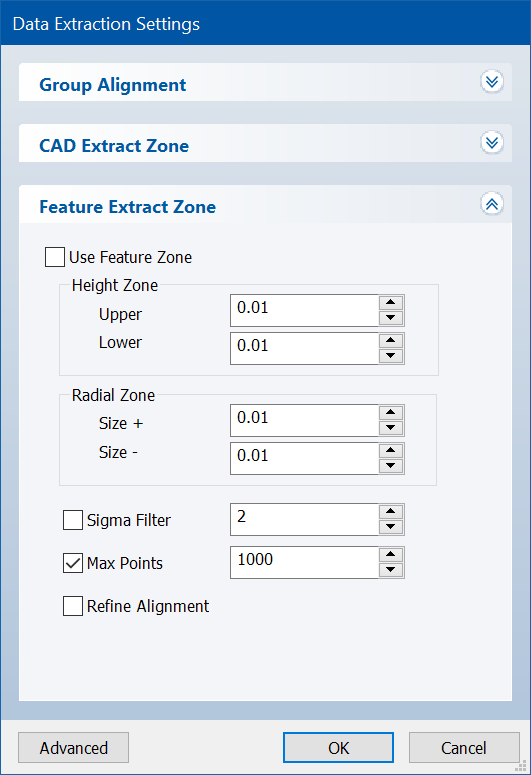Increase the Height Zone Lower value

pos(391,341)
